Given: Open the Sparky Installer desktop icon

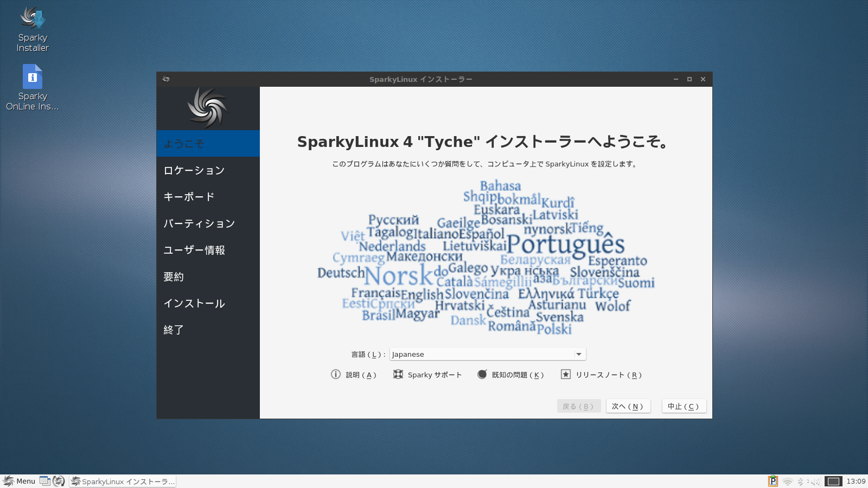Looking at the screenshot, I should point(33,29).
